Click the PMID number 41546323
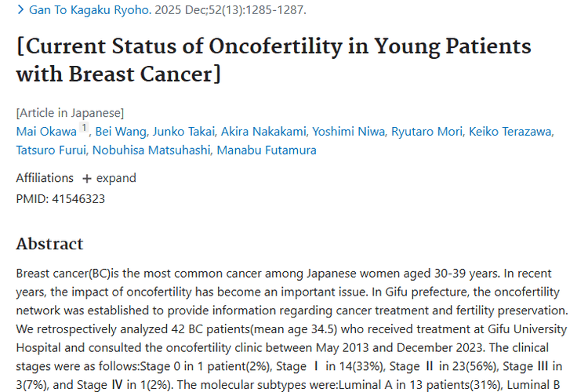588x392 pixels. coord(78,199)
